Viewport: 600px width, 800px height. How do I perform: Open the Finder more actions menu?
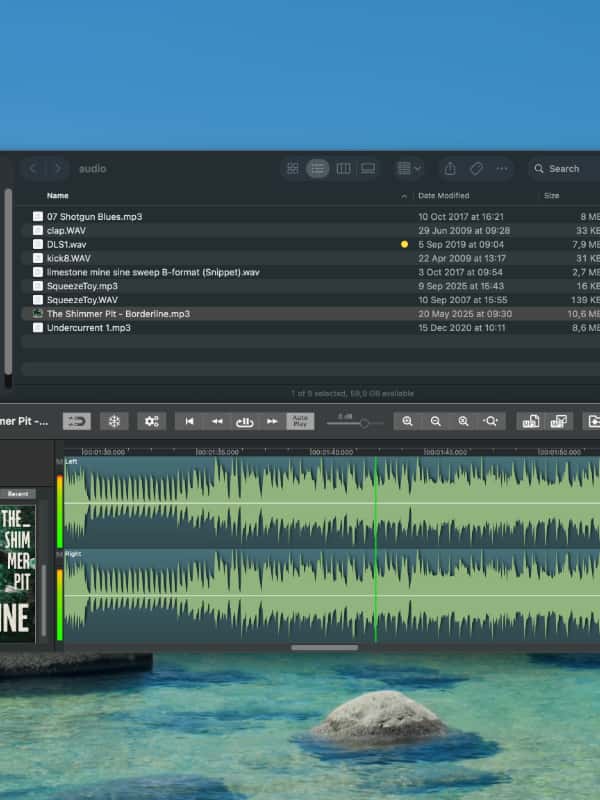502,169
